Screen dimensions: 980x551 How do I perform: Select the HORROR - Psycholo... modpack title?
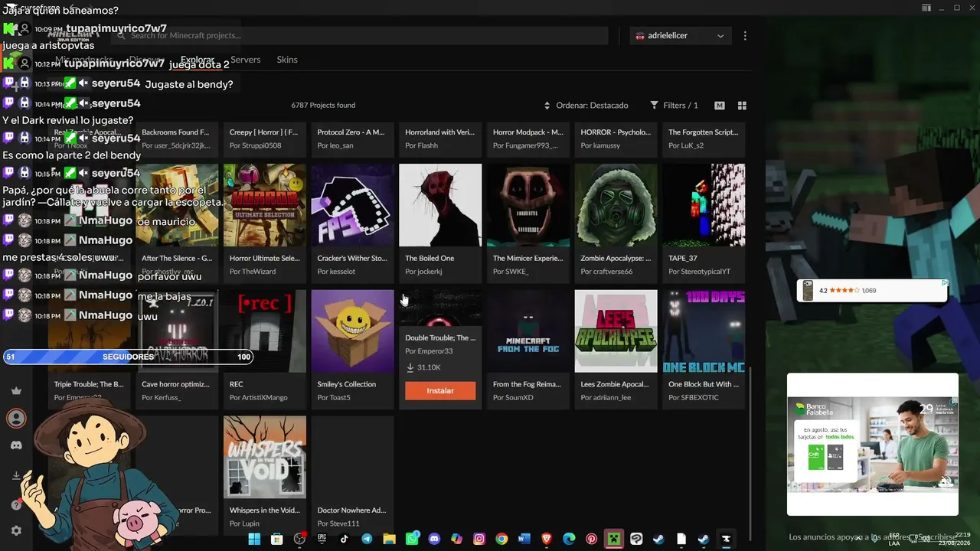[x=616, y=132]
